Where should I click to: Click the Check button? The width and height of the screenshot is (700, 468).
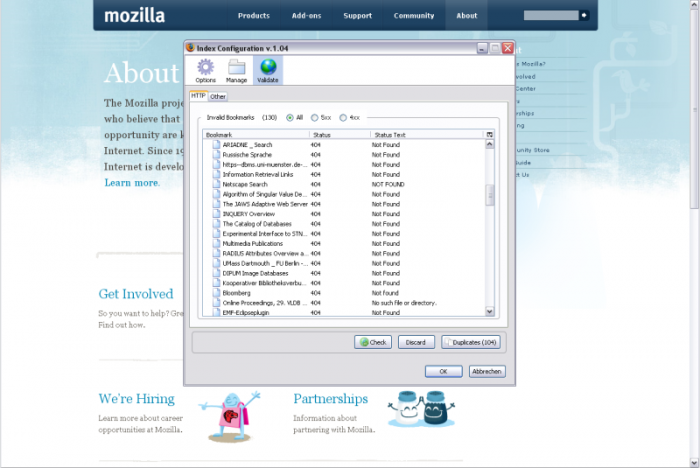373,342
